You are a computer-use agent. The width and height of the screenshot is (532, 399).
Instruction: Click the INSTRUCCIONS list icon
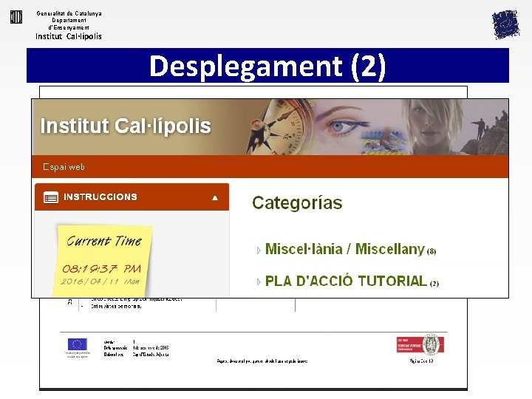[x=51, y=197]
